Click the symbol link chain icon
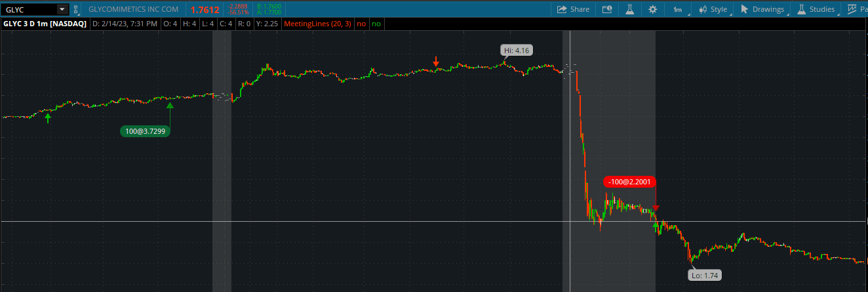Screen dimensions: 868x292 pos(76,9)
